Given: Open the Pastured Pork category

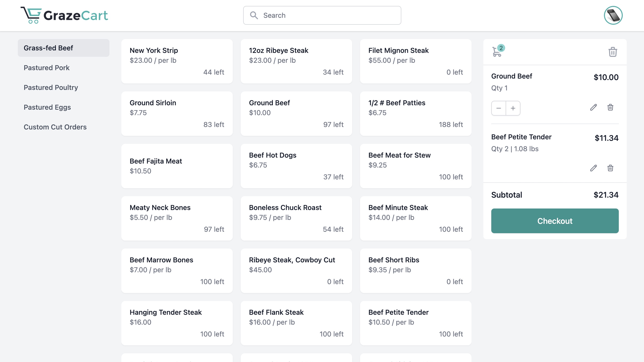Looking at the screenshot, I should 47,68.
